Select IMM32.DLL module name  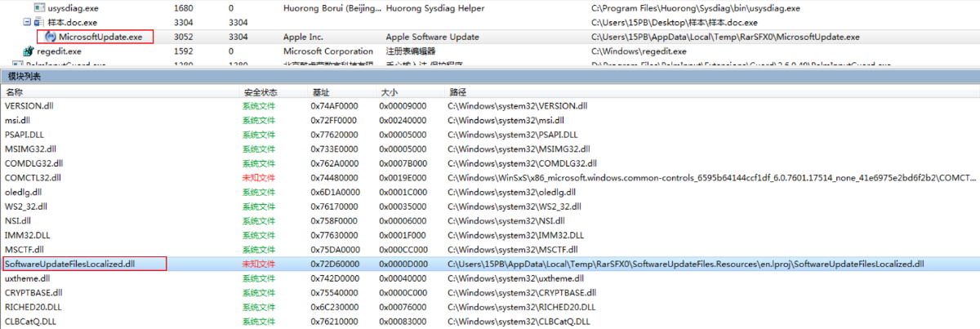pos(27,234)
